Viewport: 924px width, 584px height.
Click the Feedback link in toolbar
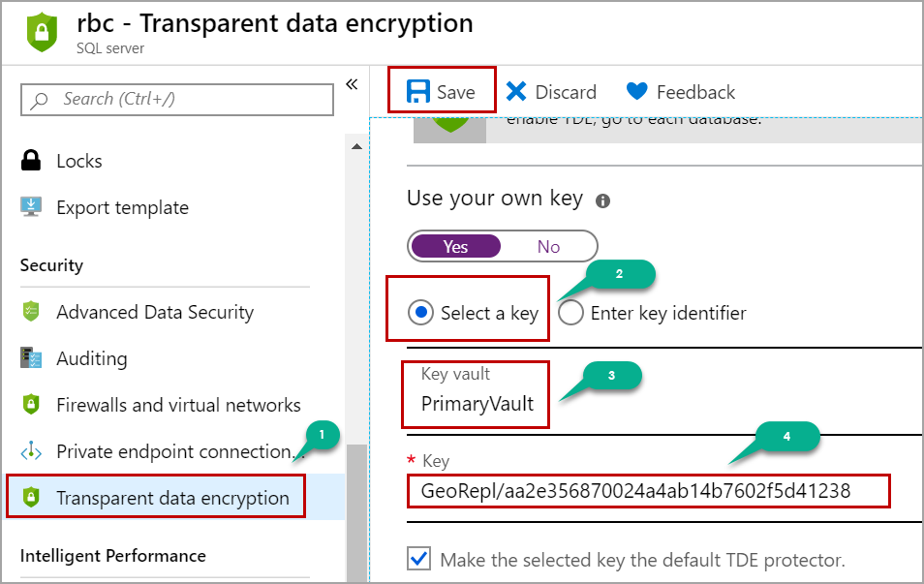(695, 92)
